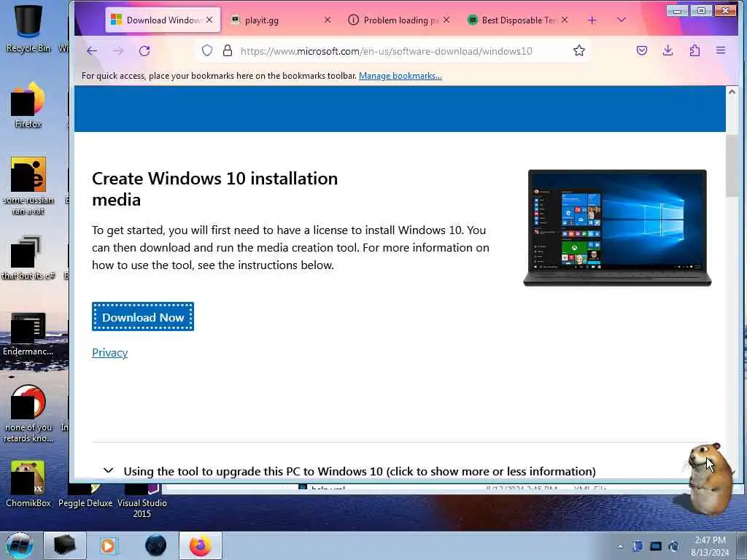This screenshot has height=560, width=747.
Task: Click the Download Now button
Action: (143, 316)
